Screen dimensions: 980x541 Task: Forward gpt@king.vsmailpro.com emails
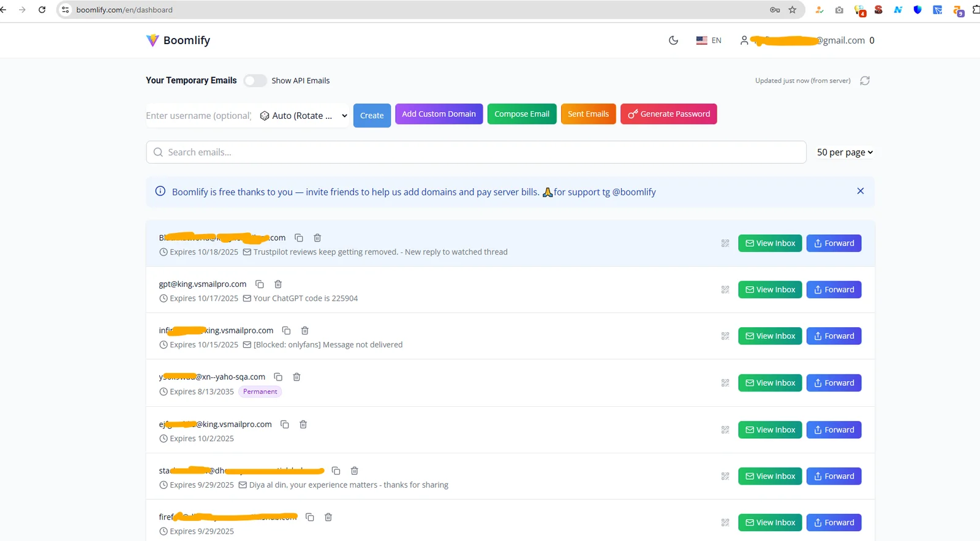[x=834, y=290]
